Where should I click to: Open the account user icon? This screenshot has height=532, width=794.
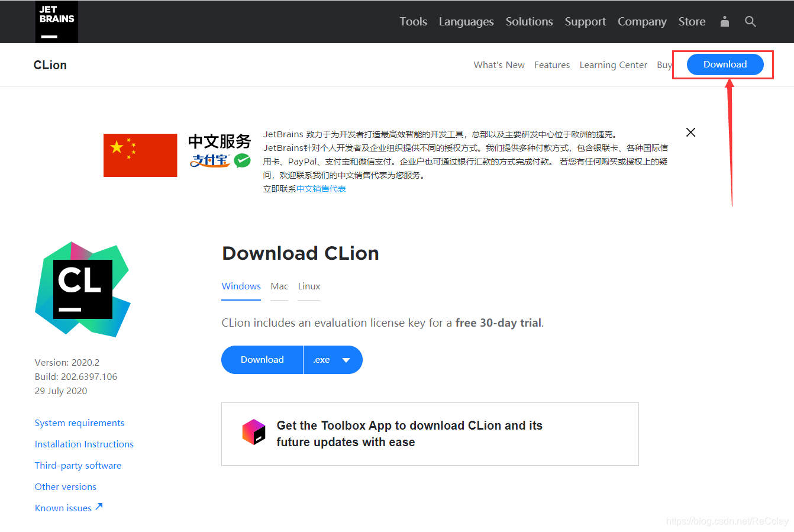725,22
